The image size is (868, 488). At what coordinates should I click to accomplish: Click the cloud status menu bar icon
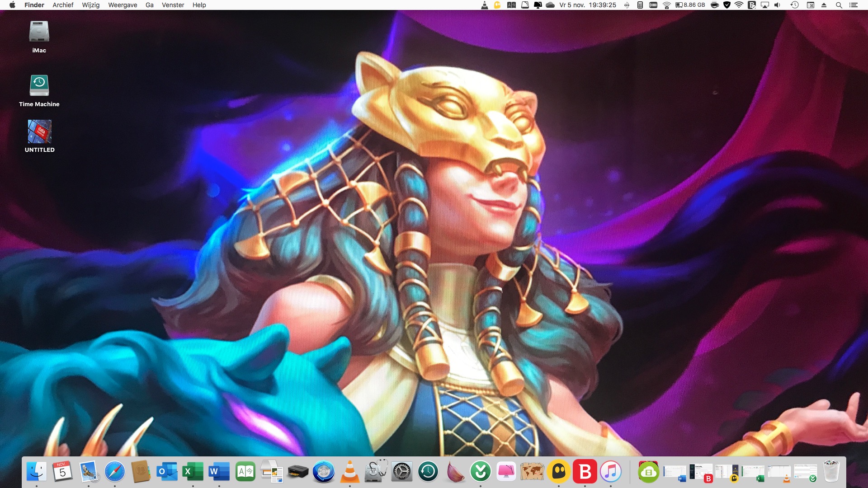[x=550, y=5]
